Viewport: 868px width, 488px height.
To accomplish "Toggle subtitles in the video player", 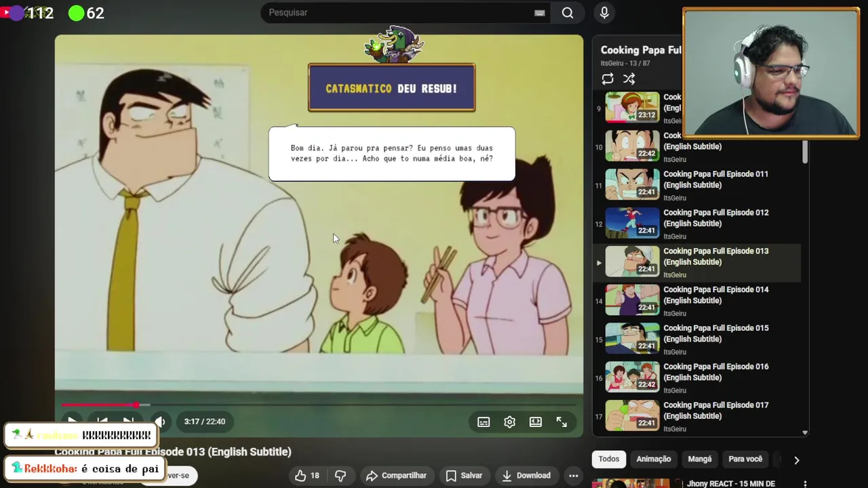I will pos(484,422).
